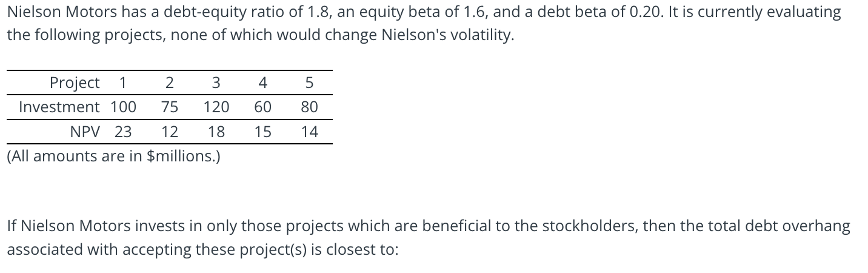Select Project 5 column header

[x=310, y=83]
